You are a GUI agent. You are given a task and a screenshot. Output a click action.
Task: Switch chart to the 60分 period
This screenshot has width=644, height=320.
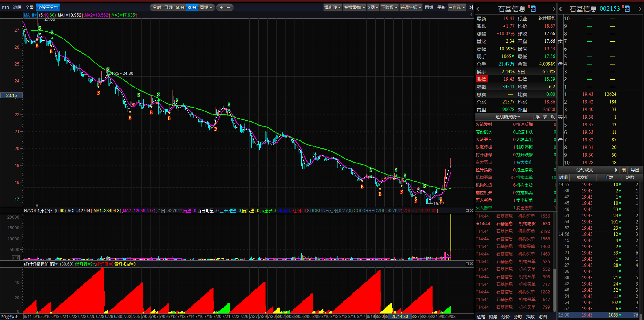[x=180, y=7]
